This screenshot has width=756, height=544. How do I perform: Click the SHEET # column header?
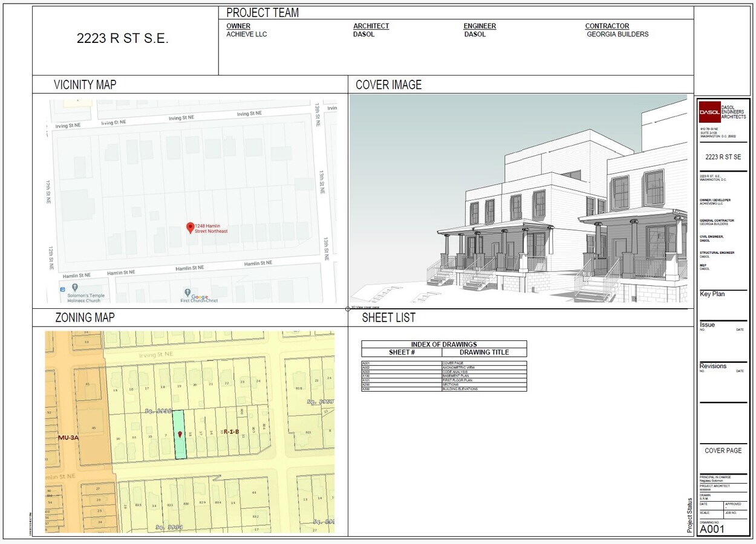[x=402, y=352]
